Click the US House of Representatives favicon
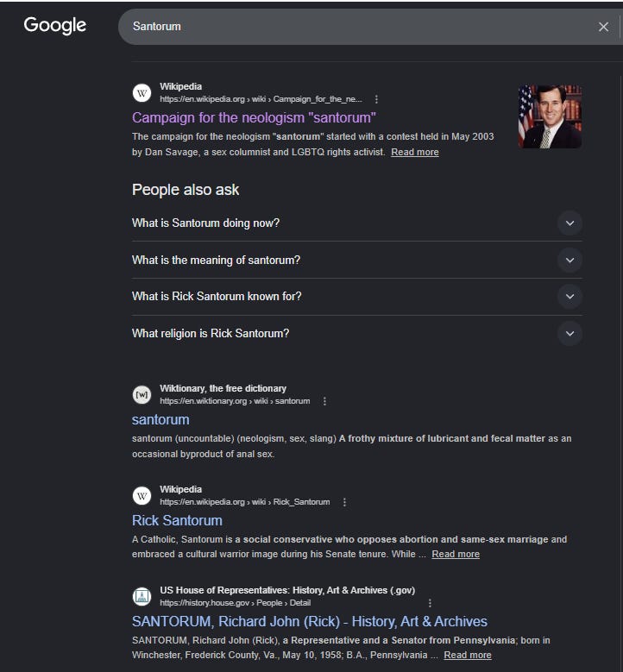623x672 pixels. coord(142,597)
